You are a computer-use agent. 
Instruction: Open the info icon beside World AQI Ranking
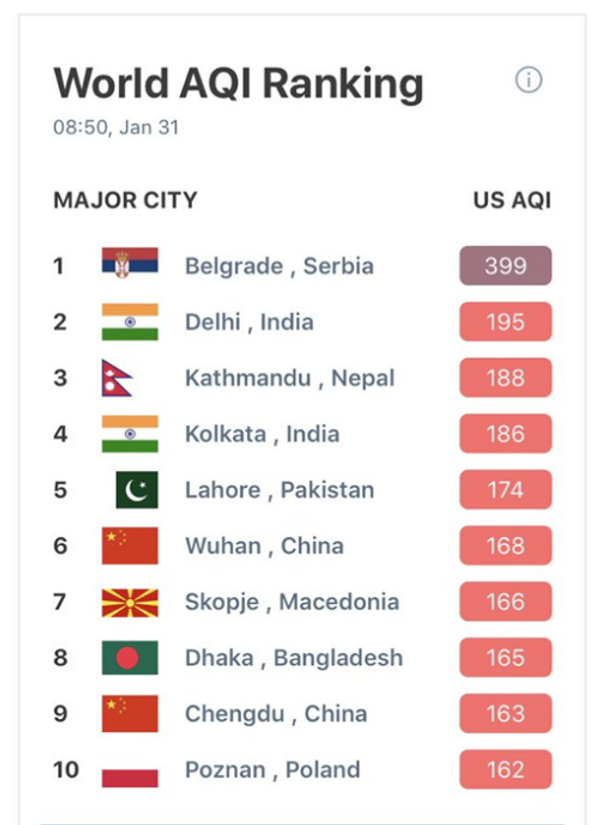(528, 81)
